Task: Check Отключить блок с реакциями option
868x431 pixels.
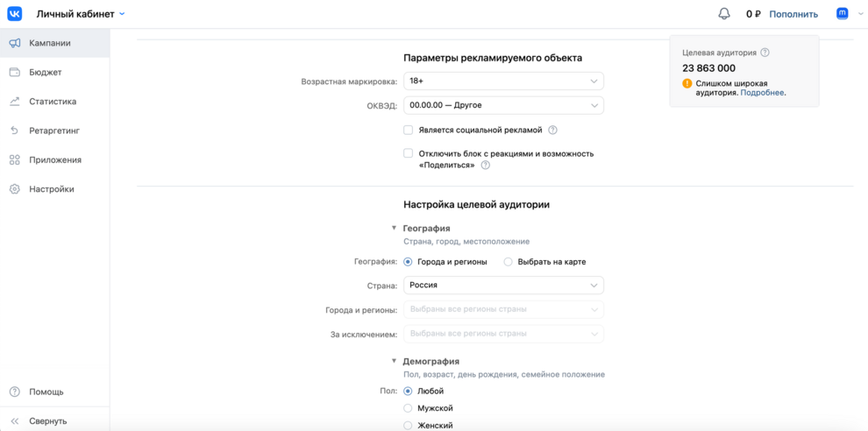Action: coord(409,153)
